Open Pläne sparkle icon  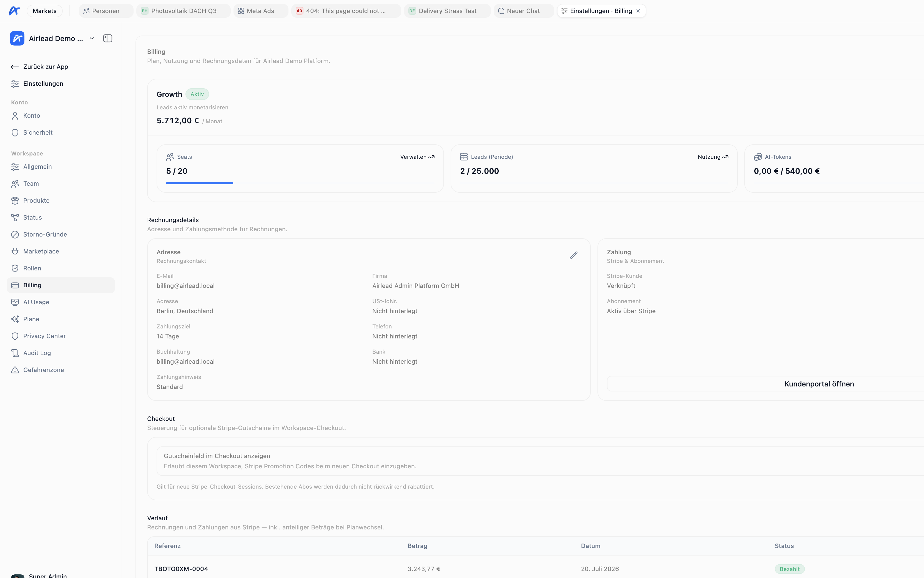point(15,319)
